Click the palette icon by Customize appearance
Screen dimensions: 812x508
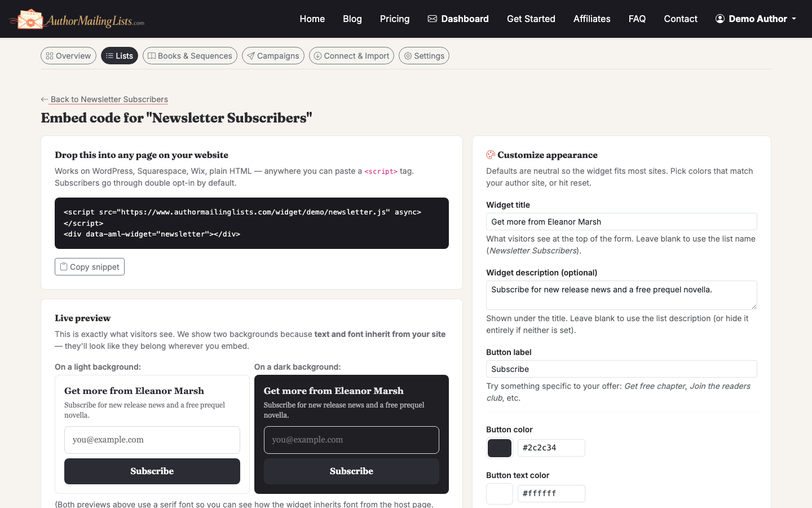(x=491, y=155)
